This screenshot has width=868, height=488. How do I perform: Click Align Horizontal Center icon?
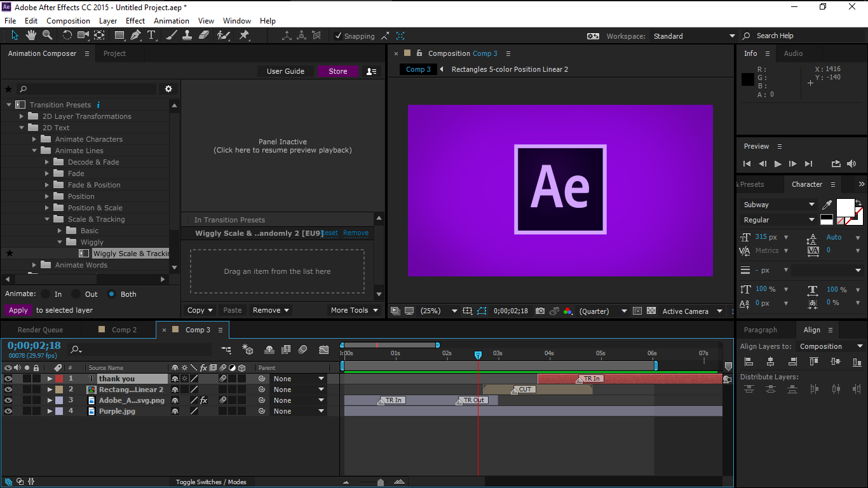click(x=770, y=362)
